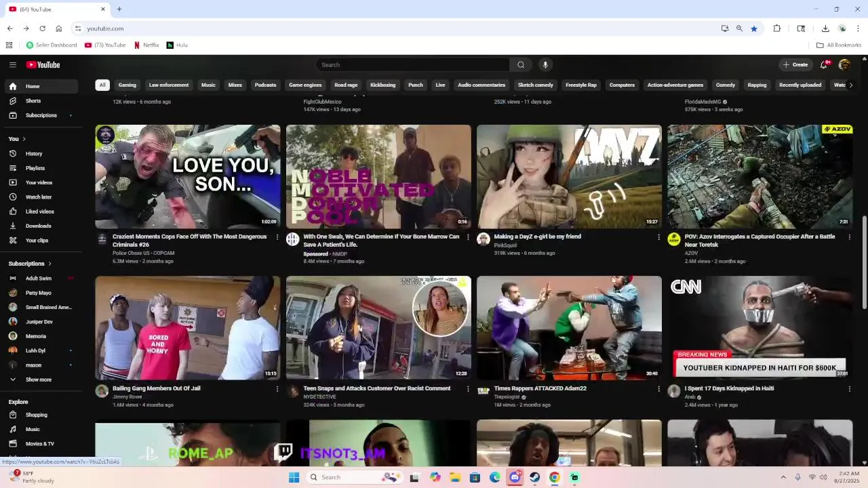Open the YouTube hamburger guide menu
Viewport: 868px width, 488px height.
[12, 64]
